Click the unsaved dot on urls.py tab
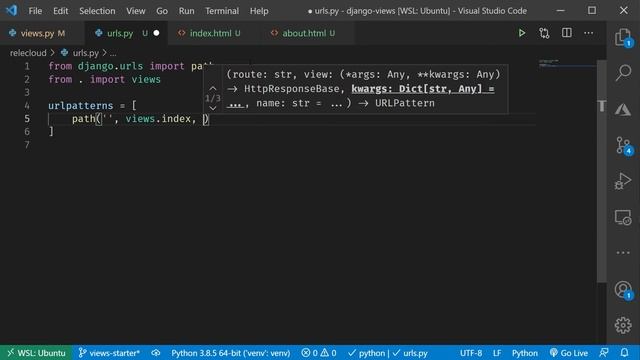The image size is (640, 360). coord(156,33)
